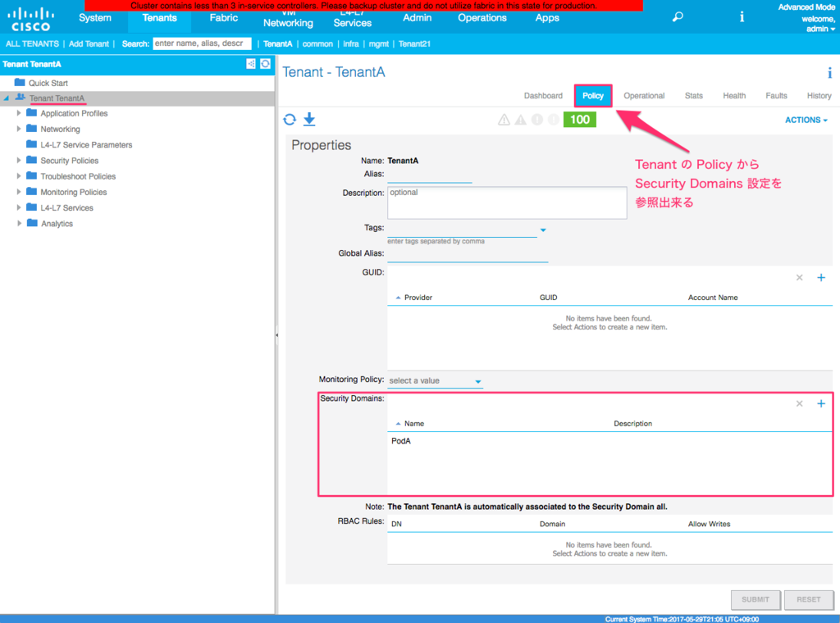
Task: Open the Tenant21 tenant link
Action: 414,44
